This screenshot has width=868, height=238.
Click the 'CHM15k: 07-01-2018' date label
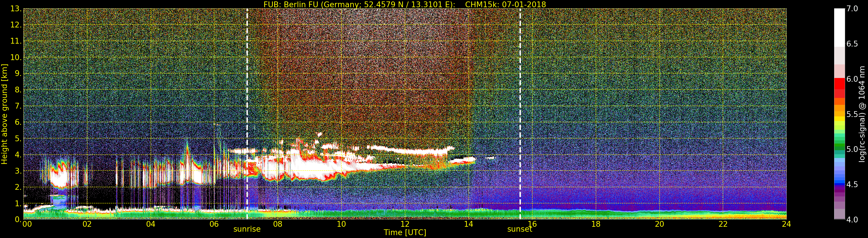(x=505, y=4)
